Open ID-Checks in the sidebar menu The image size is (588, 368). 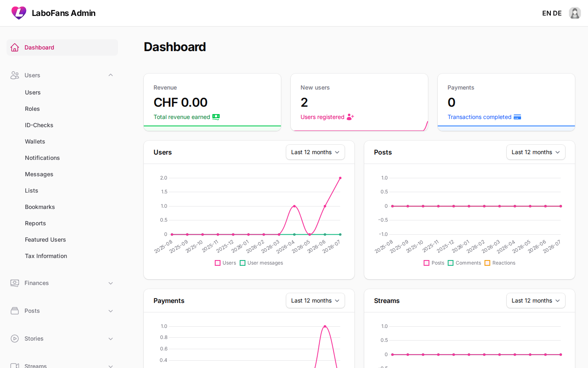point(39,125)
